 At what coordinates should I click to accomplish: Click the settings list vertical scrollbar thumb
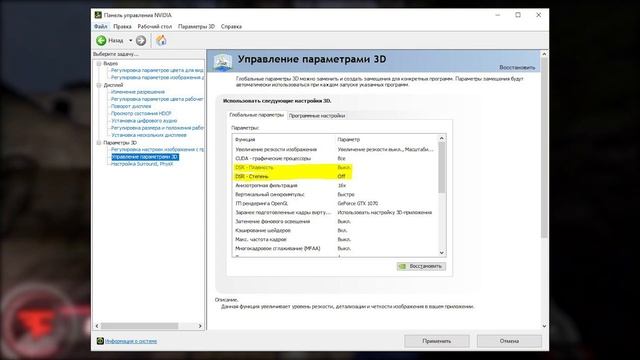click(x=442, y=167)
